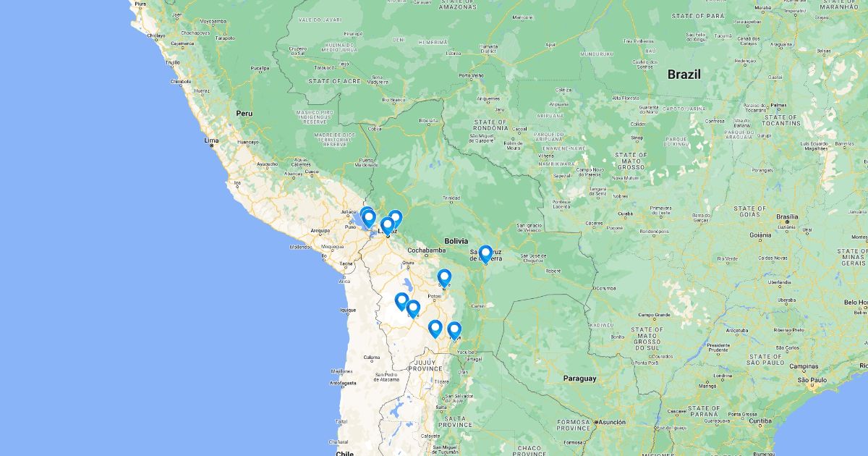Open the pin placed on La Paz
This screenshot has height=456, width=868.
click(387, 225)
